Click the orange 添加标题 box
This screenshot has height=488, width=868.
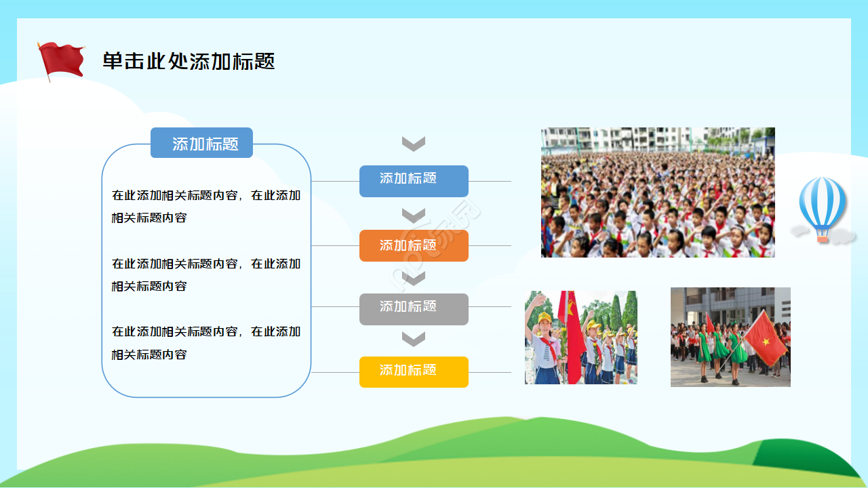click(x=414, y=245)
